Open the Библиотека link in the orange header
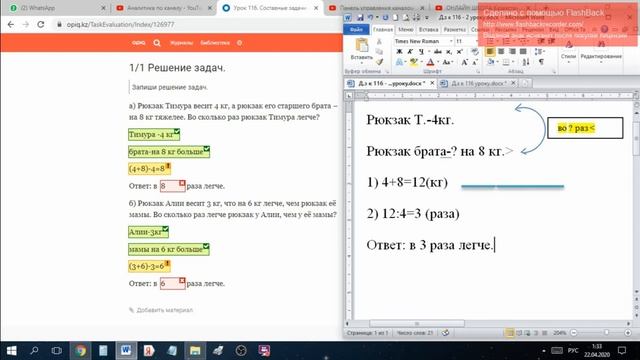This screenshot has width=640, height=360. tap(215, 43)
